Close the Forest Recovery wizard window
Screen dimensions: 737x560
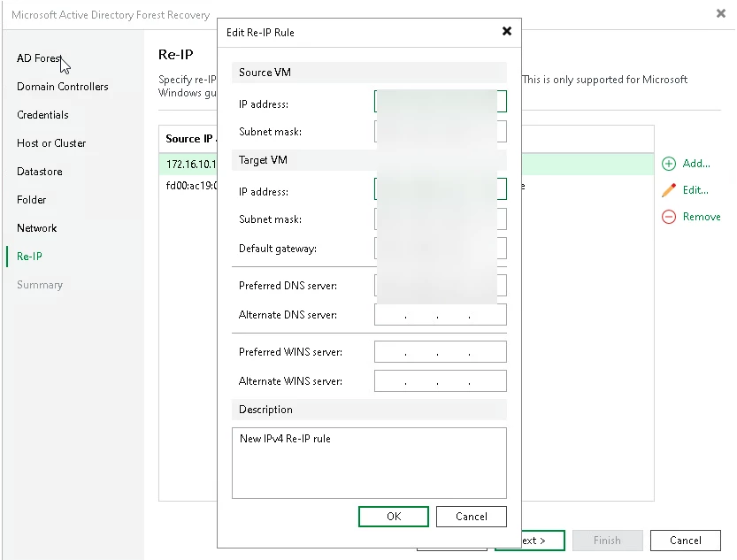click(x=720, y=13)
